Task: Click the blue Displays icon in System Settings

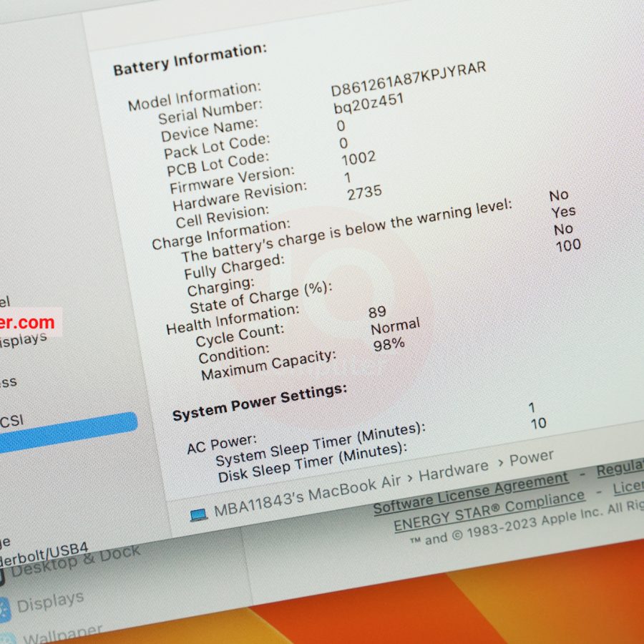Action: tap(4, 610)
